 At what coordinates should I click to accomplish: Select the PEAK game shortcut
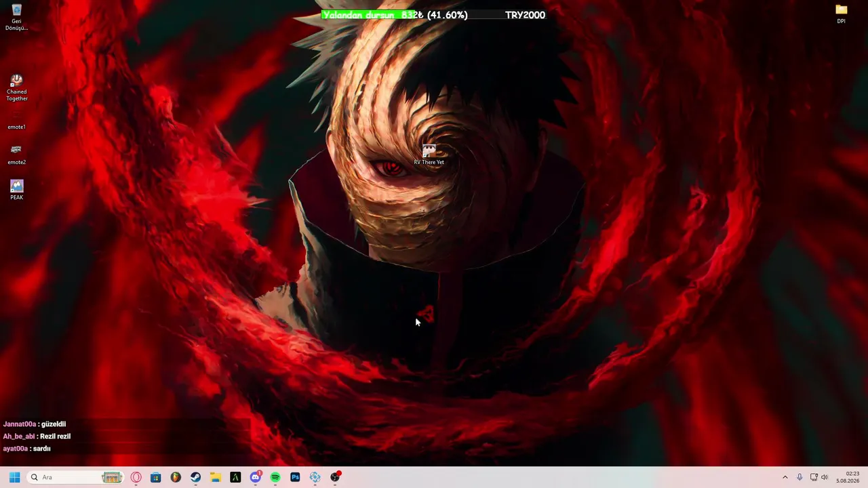16,190
